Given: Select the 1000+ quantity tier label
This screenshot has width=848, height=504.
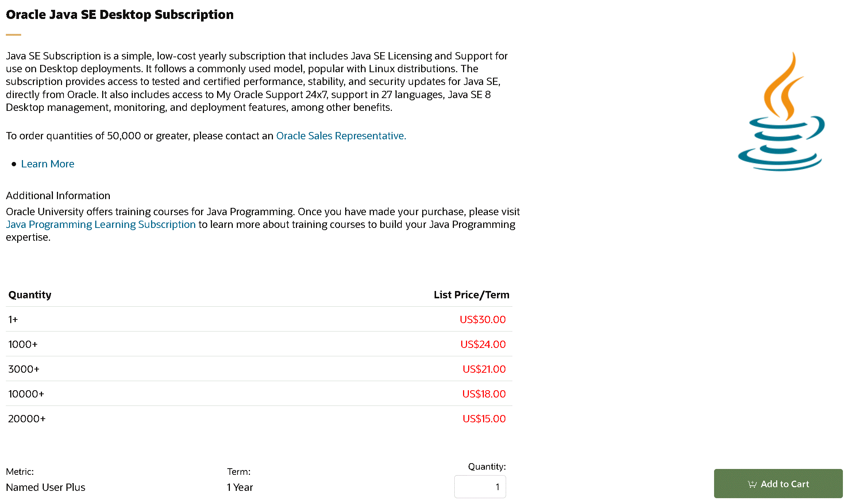Looking at the screenshot, I should (x=23, y=344).
